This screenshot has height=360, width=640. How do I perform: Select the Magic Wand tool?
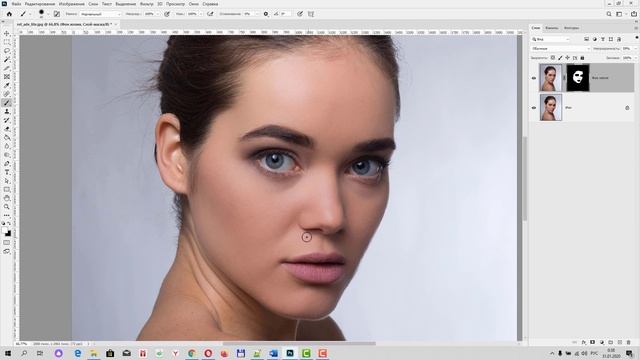point(7,60)
